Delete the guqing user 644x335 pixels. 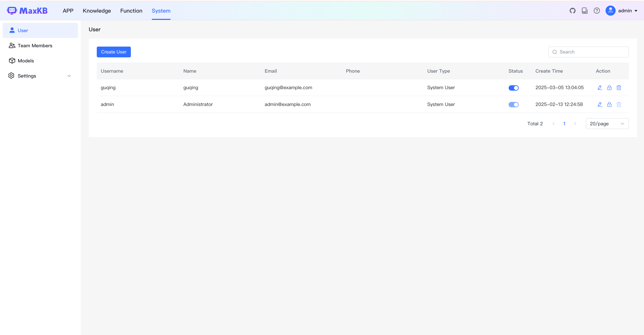[619, 88]
